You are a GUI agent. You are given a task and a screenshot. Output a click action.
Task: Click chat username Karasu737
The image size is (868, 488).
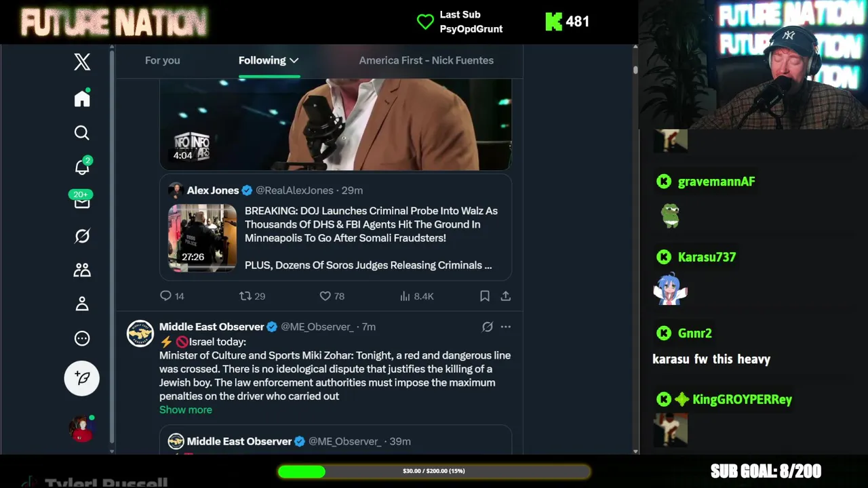point(707,257)
